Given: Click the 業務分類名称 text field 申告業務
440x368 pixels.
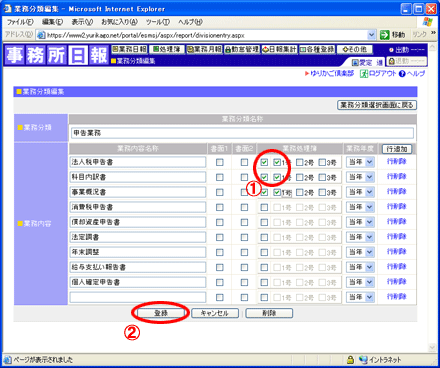Looking at the screenshot, I should click(x=242, y=133).
